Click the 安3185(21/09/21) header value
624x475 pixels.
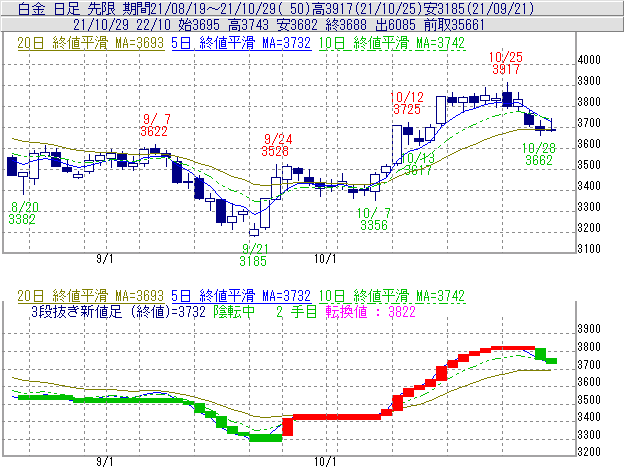[x=478, y=8]
